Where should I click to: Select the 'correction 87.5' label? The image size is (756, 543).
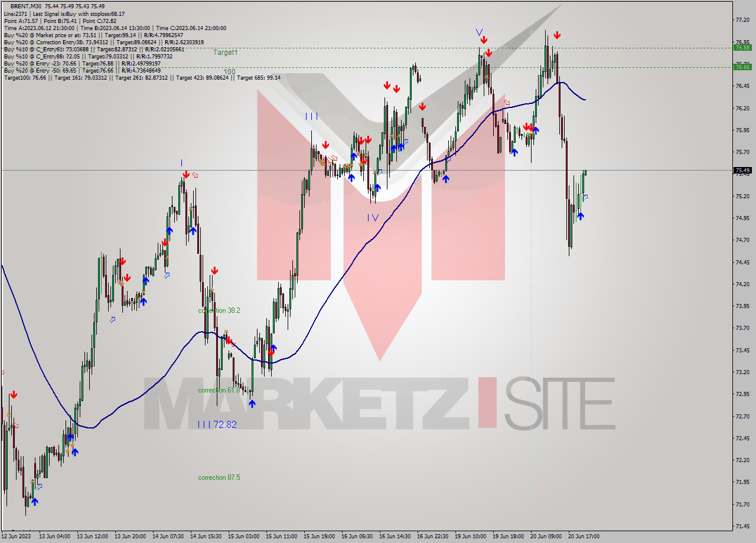coord(219,477)
